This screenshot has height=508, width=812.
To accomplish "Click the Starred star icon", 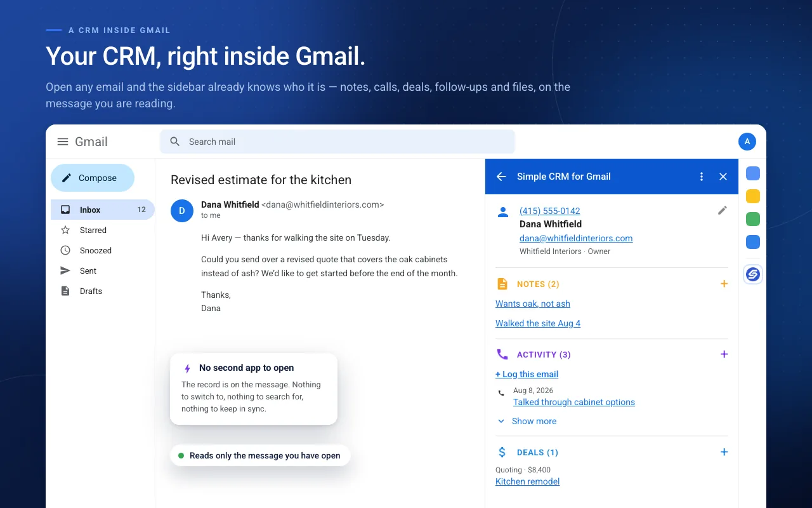I will coord(65,230).
